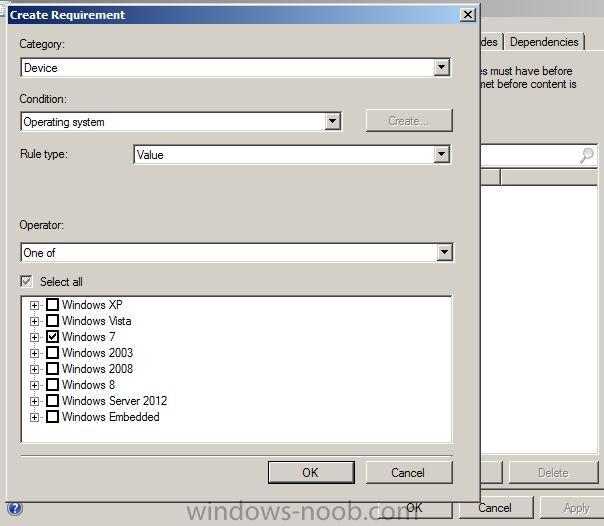604x526 pixels.
Task: Click the search magnifier icon in background window
Action: click(586, 155)
